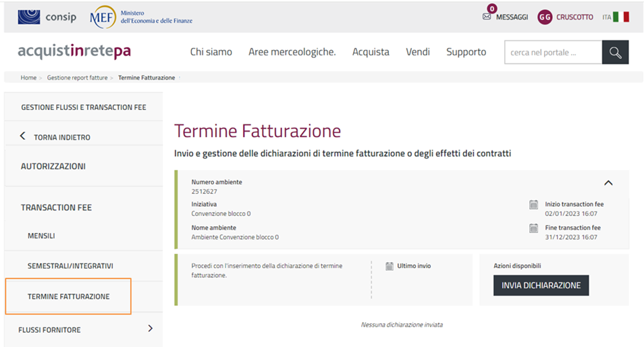Expand the Flussi Fornitore submenu arrow
The width and height of the screenshot is (644, 347).
tap(150, 329)
